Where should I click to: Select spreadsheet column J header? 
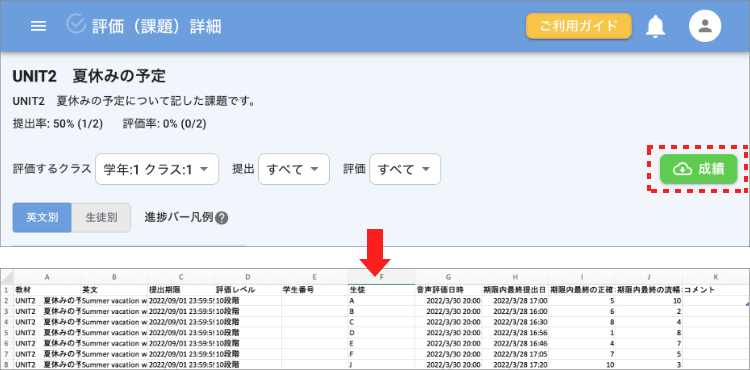[x=649, y=277]
